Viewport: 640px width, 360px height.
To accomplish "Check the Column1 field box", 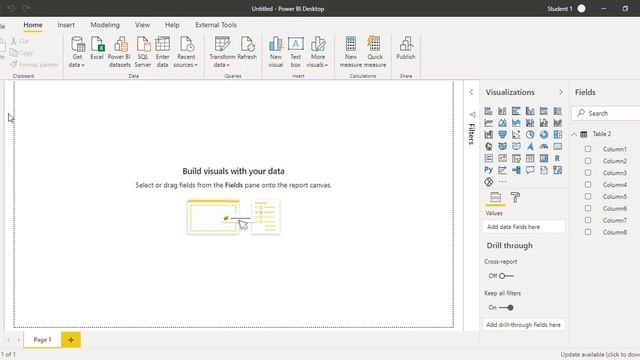I will [588, 149].
